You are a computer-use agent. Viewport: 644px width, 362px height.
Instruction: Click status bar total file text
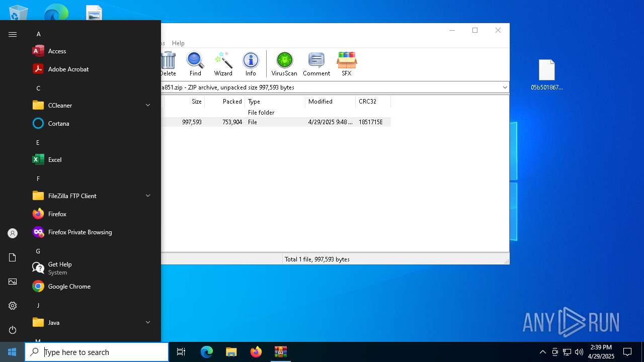click(317, 259)
